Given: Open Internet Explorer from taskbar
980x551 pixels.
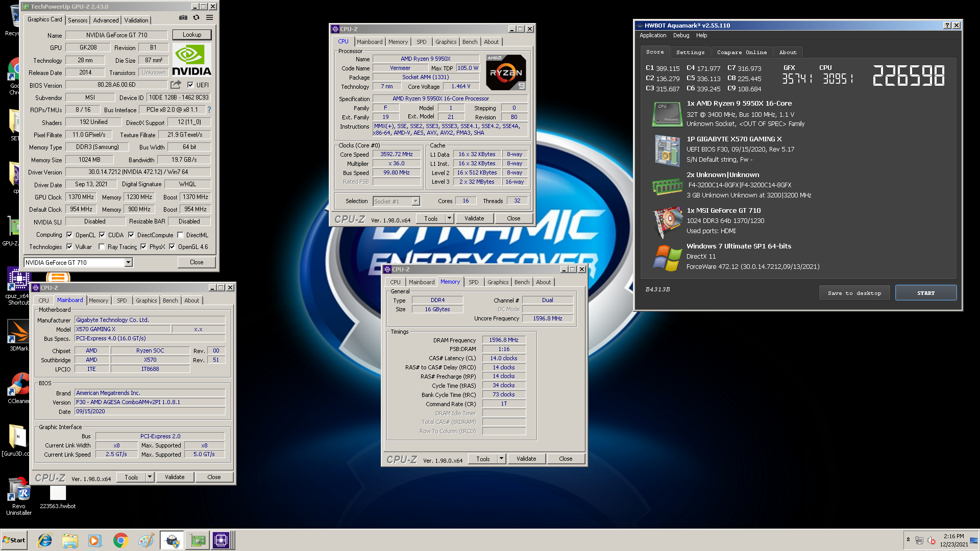Looking at the screenshot, I should [x=45, y=540].
